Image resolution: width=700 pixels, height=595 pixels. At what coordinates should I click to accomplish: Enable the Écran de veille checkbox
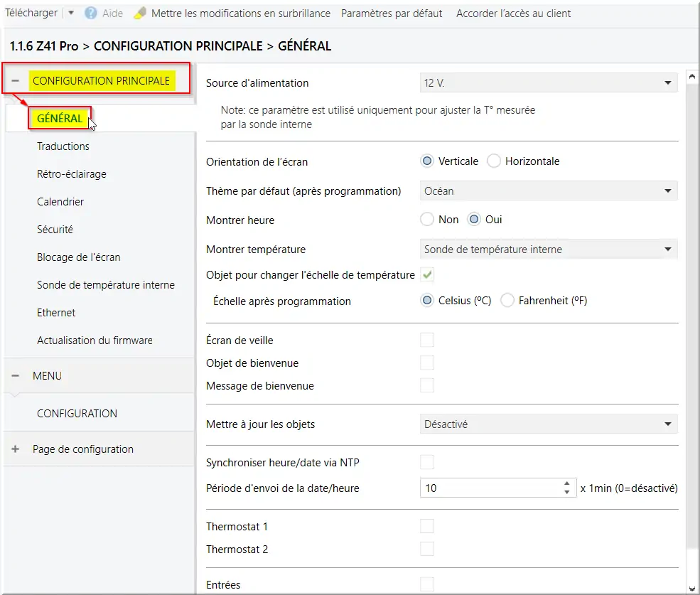pos(427,341)
